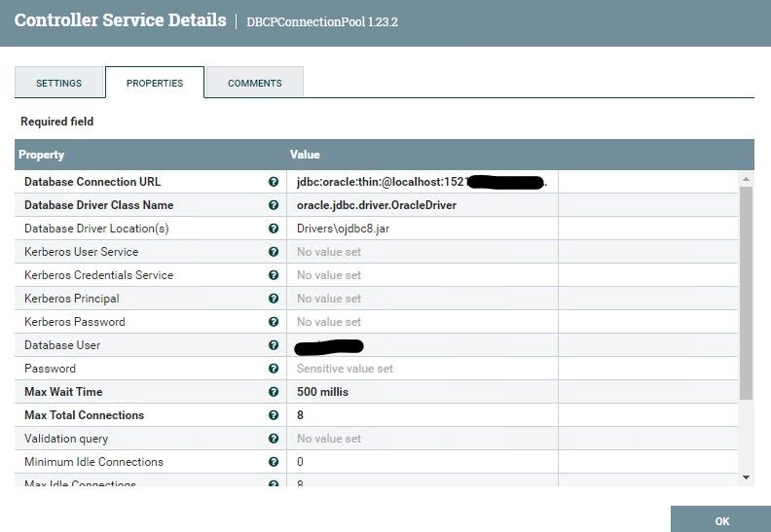Screen dimensions: 771x532
Task: Select the Drivers\ojdbc8.jar value
Action: [422, 229]
